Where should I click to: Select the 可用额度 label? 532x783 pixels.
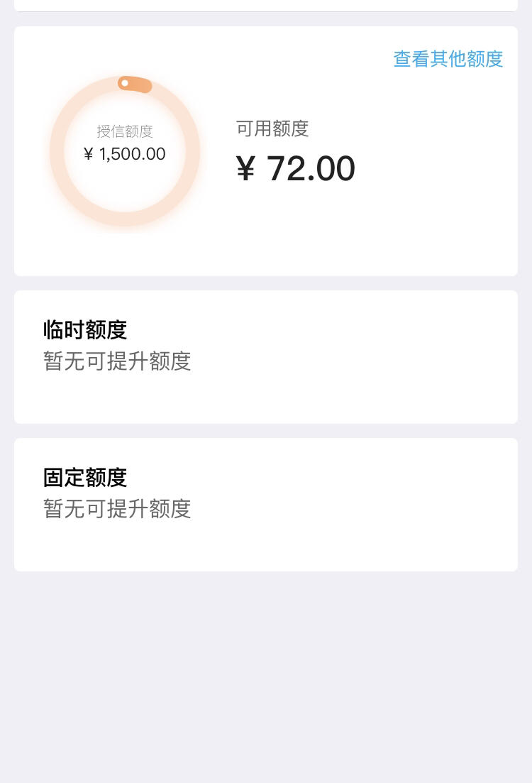click(x=272, y=128)
